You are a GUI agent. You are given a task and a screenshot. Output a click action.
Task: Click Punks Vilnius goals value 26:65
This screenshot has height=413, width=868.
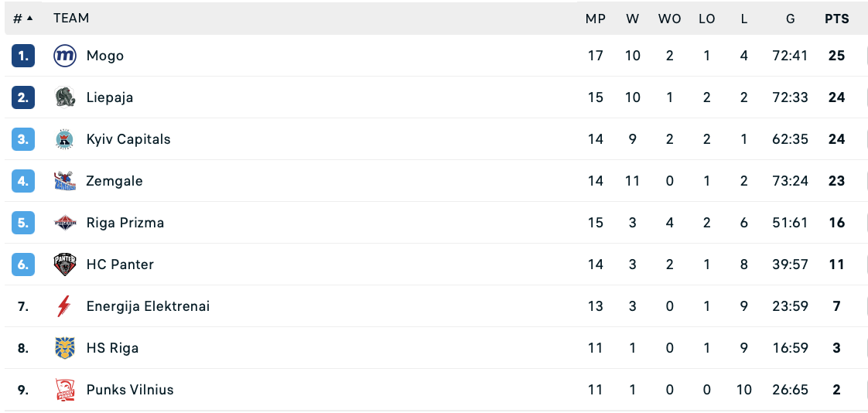pos(790,390)
